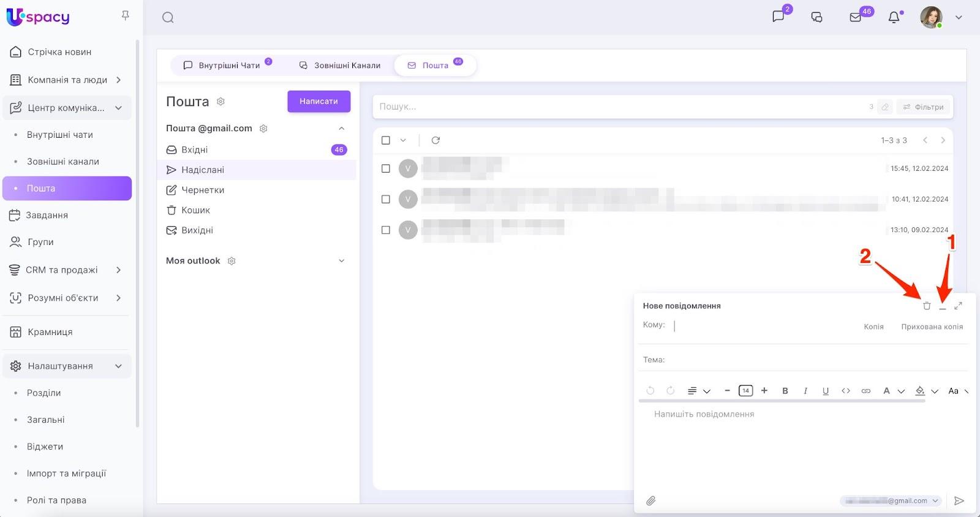Viewport: 980px width, 517px height.
Task: Open mail envelope icon with badge 46
Action: [856, 17]
